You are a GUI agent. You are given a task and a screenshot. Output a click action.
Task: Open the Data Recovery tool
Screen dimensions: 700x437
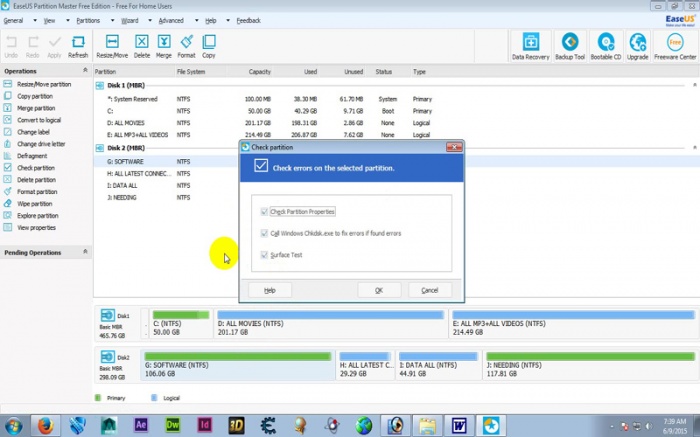531,45
